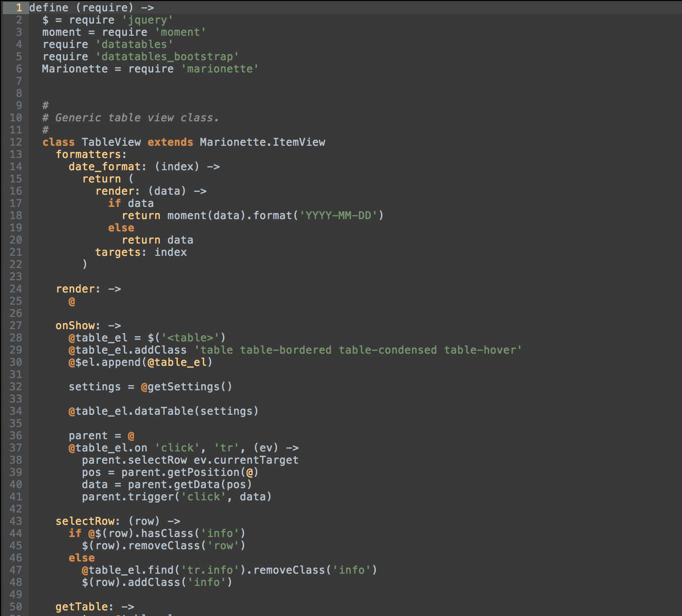The width and height of the screenshot is (682, 616).
Task: Click the 'date_format:' property
Action: click(x=108, y=166)
